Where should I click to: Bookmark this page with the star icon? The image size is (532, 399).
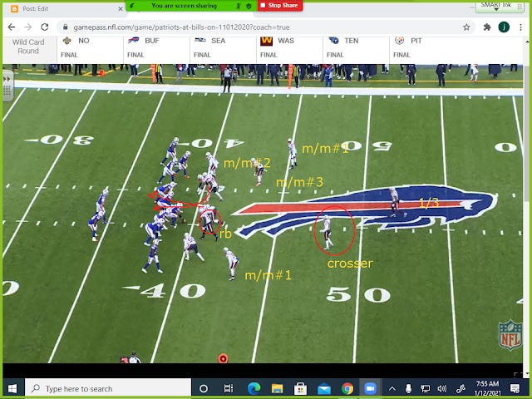[x=466, y=27]
